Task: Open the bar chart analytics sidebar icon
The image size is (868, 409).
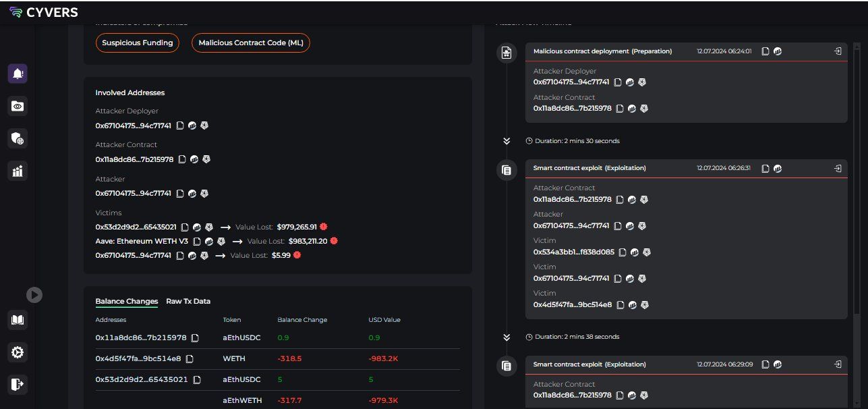Action: coord(18,171)
